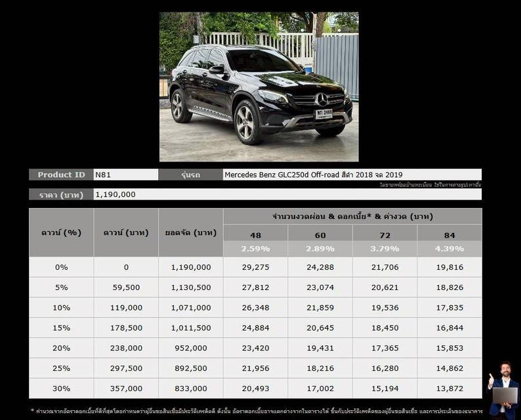Click the 13,872 monthly payment cell

pyautogui.click(x=449, y=388)
